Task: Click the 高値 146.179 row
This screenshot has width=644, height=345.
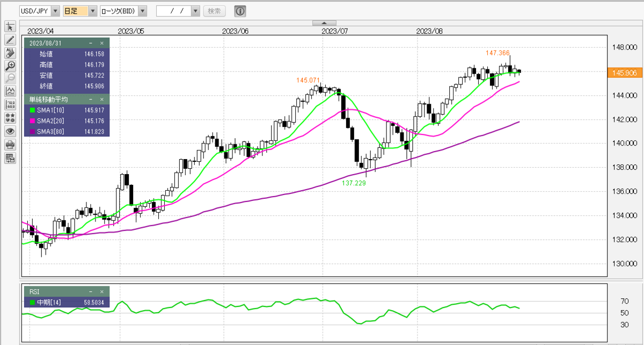Action: tap(67, 64)
